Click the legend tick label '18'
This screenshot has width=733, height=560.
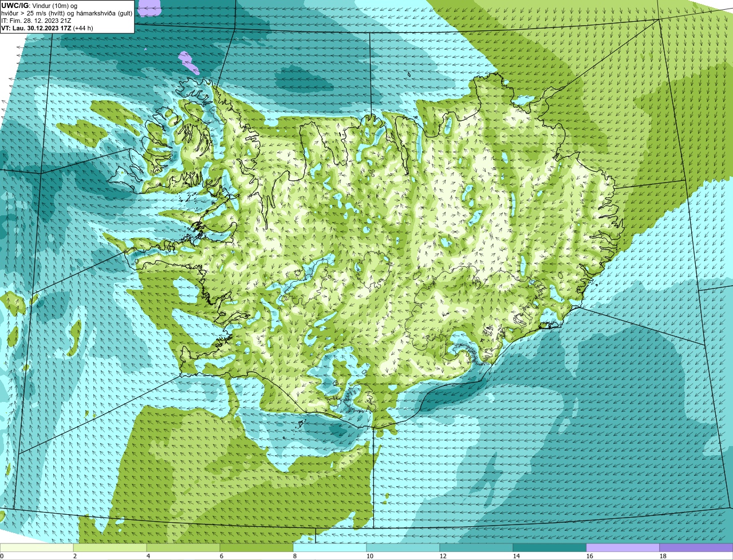coord(663,556)
